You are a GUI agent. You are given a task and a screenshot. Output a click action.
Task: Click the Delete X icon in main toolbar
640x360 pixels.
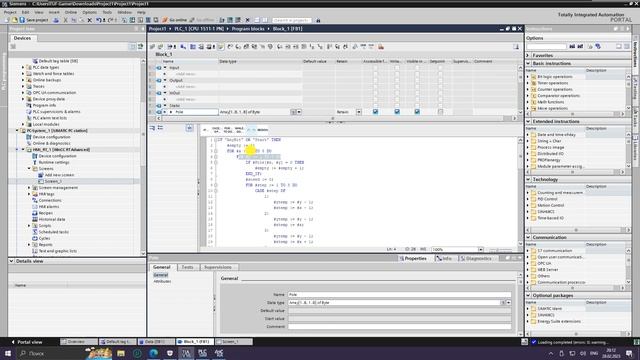pyautogui.click(x=89, y=20)
